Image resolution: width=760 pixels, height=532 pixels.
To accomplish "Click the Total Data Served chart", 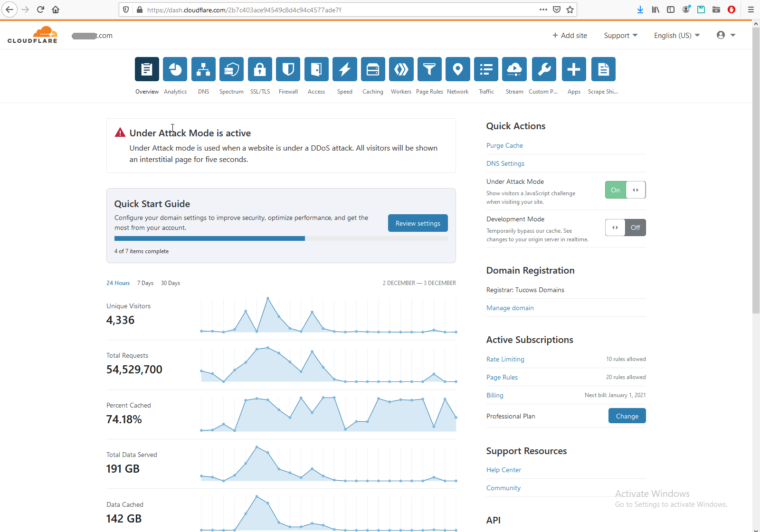I will [x=328, y=464].
